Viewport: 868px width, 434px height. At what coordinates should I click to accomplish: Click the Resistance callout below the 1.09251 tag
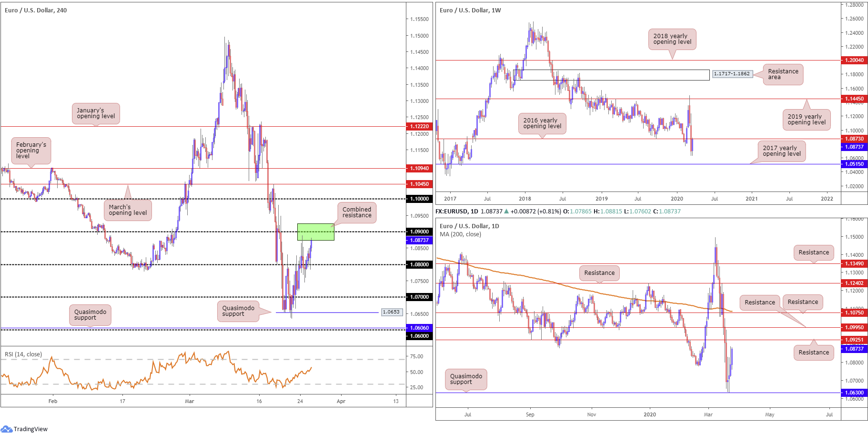(x=814, y=353)
